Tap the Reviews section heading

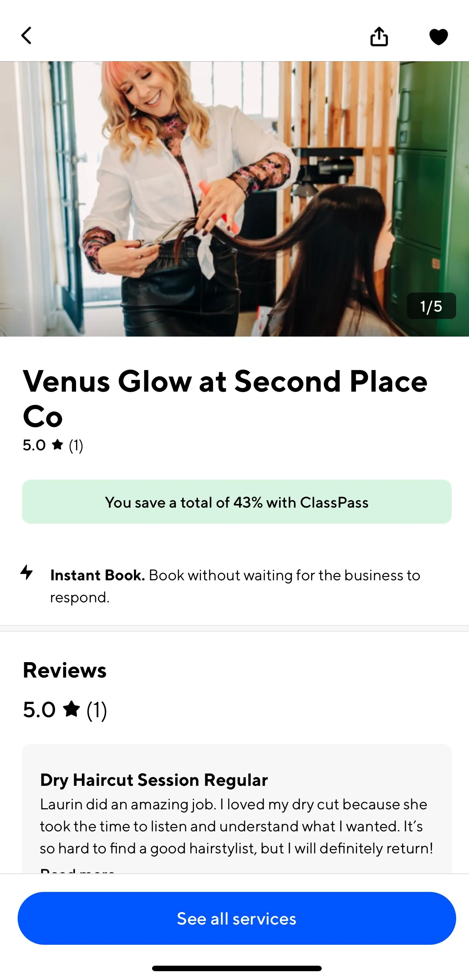pos(65,670)
